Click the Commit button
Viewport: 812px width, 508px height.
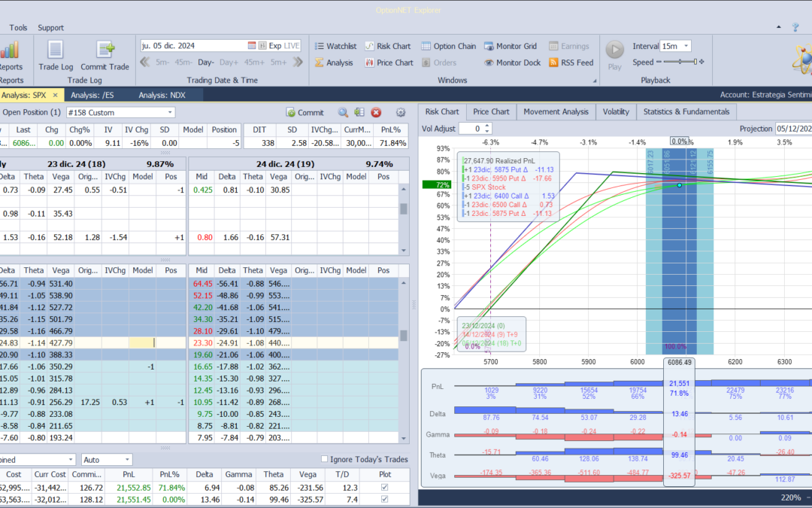[x=305, y=112]
